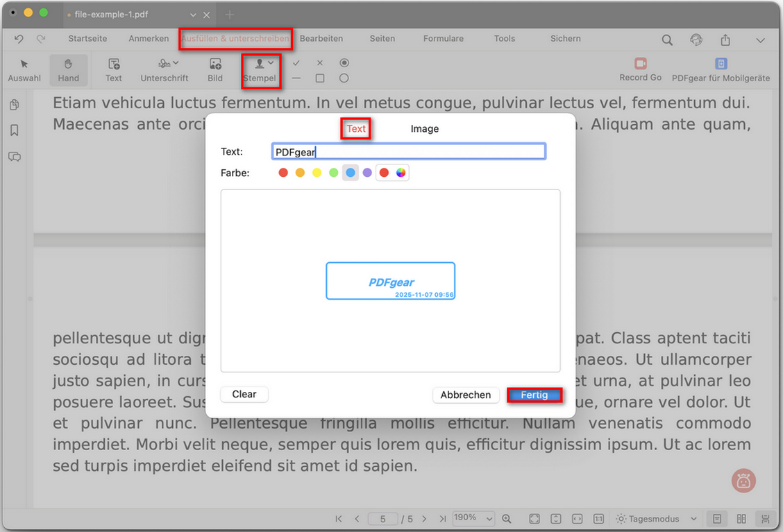Screen dimensions: 783x532
Task: Open the comments sidebar panel
Action: [x=15, y=157]
